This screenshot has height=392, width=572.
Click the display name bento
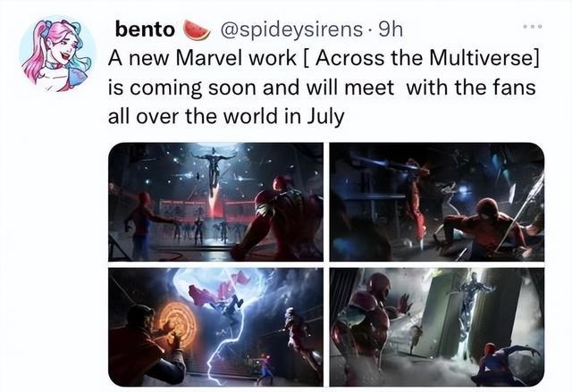145,29
